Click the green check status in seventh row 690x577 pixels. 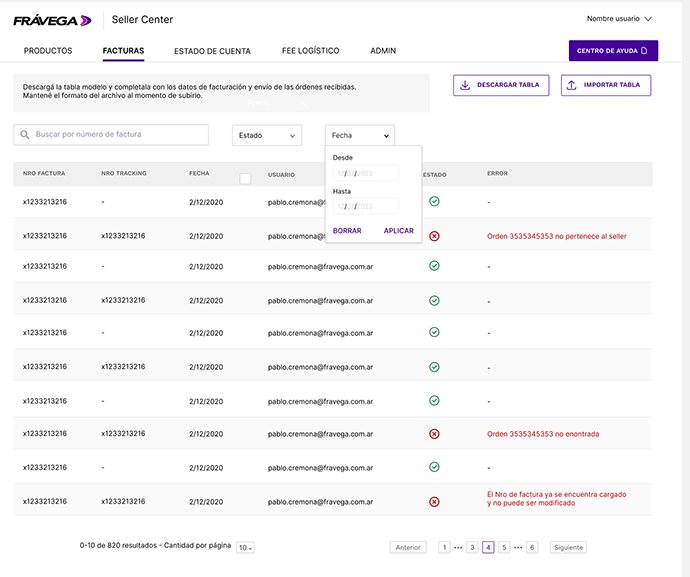pos(434,401)
